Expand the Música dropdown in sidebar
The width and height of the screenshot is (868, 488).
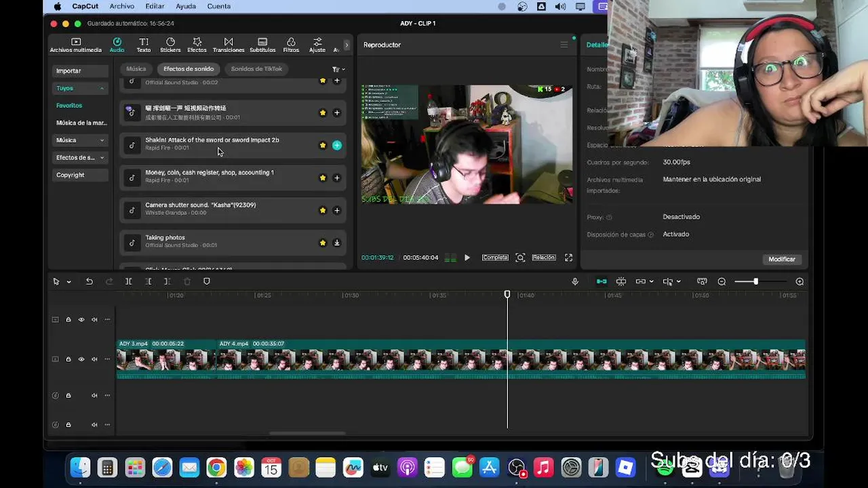click(80, 140)
